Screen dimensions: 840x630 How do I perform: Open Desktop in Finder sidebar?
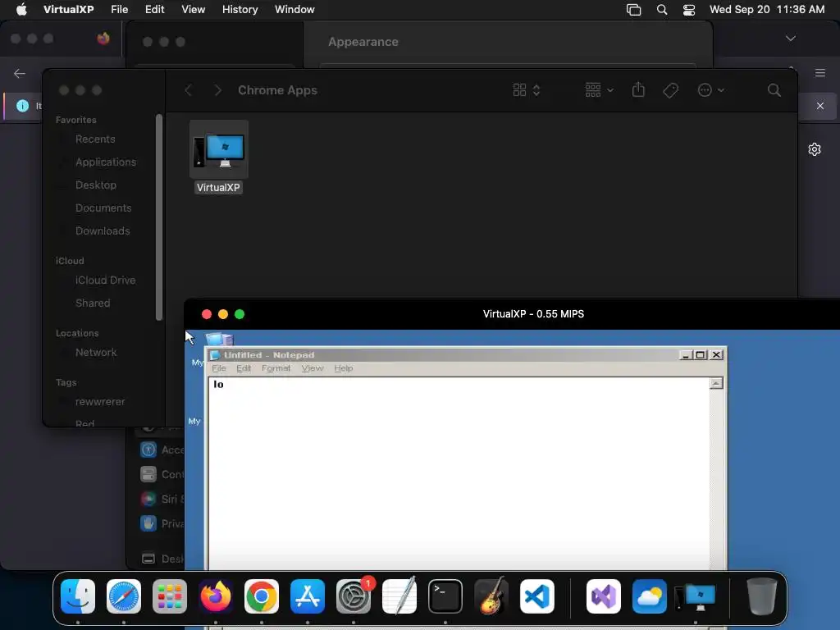96,185
